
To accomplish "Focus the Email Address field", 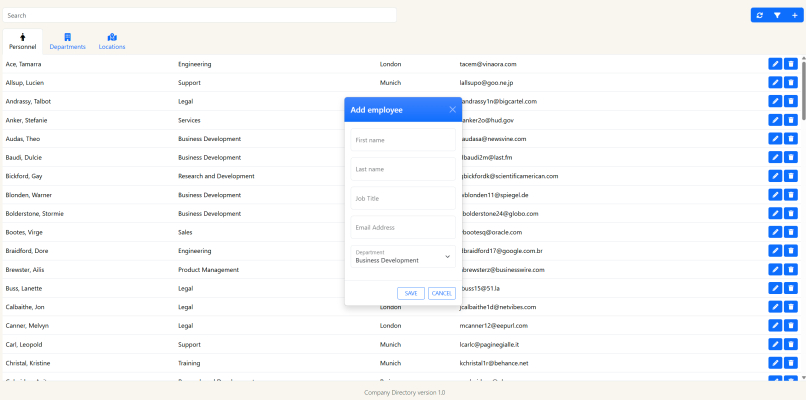I will [x=405, y=227].
